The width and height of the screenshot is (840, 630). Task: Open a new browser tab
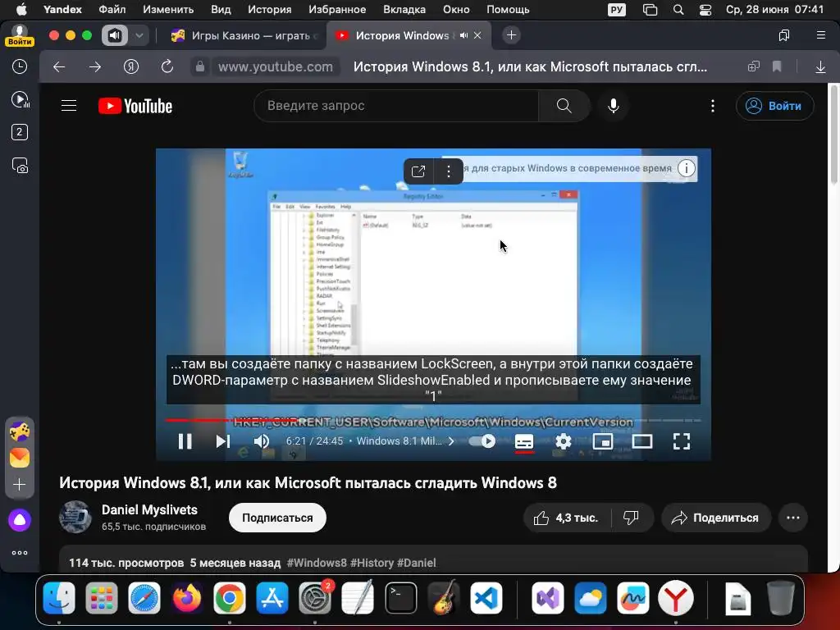point(512,35)
